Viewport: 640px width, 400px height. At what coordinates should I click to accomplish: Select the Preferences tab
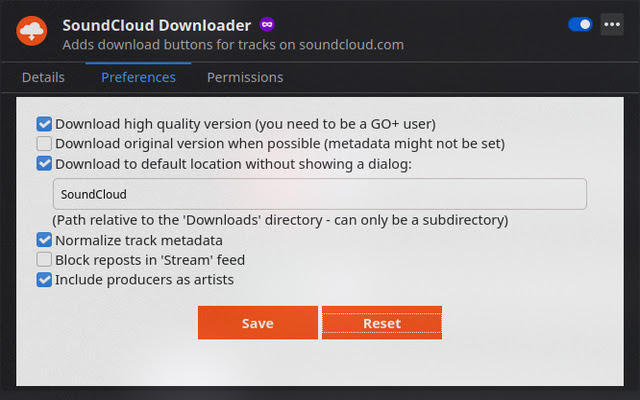[138, 77]
